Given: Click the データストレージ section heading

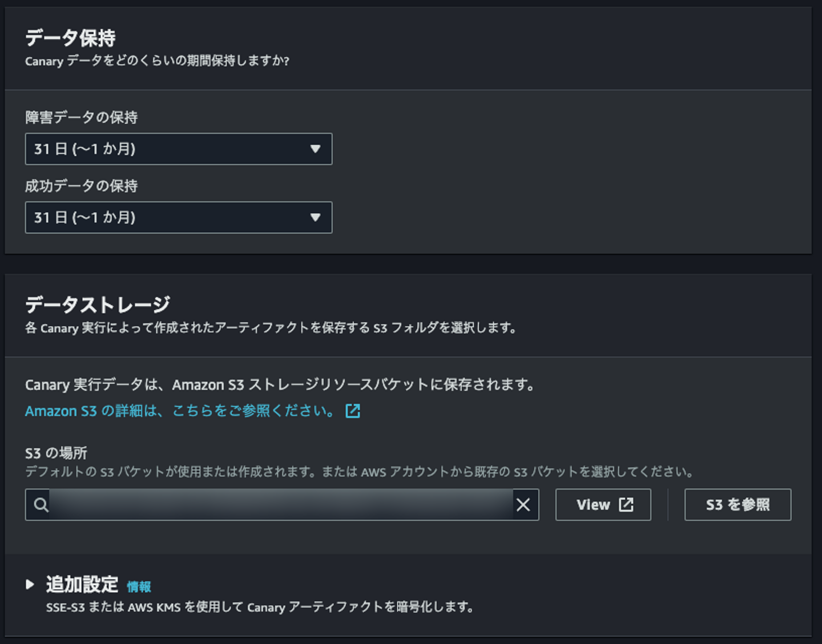Looking at the screenshot, I should [98, 305].
